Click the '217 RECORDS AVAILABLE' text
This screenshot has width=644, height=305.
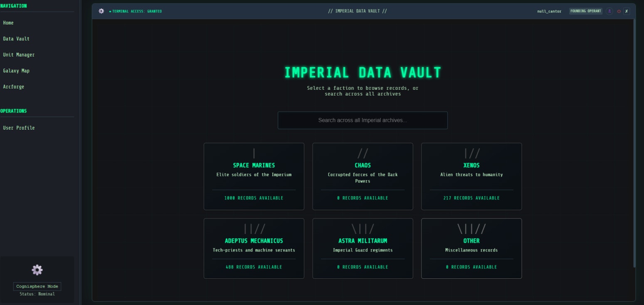coord(471,198)
